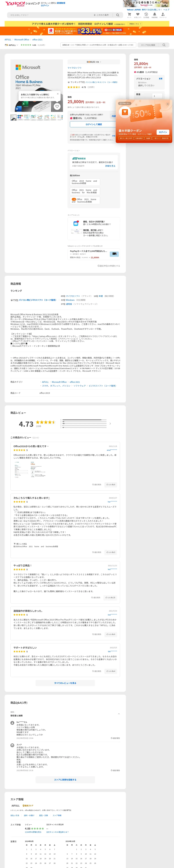
Task: Click the main search magnifier icon
Action: [118, 15]
